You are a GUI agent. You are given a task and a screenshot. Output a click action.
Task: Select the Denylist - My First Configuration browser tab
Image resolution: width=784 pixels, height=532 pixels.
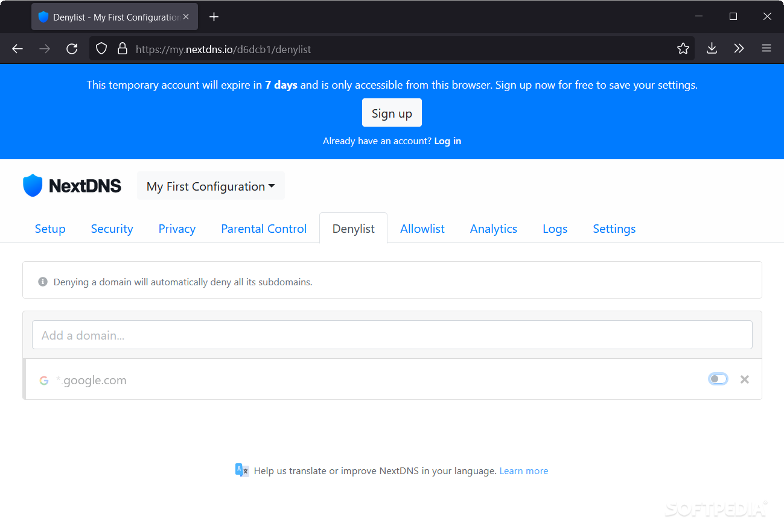[x=115, y=17]
